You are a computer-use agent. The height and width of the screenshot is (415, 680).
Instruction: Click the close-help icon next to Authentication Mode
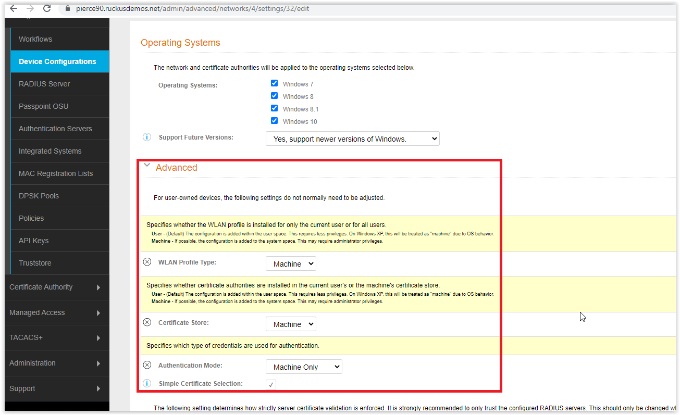point(147,366)
